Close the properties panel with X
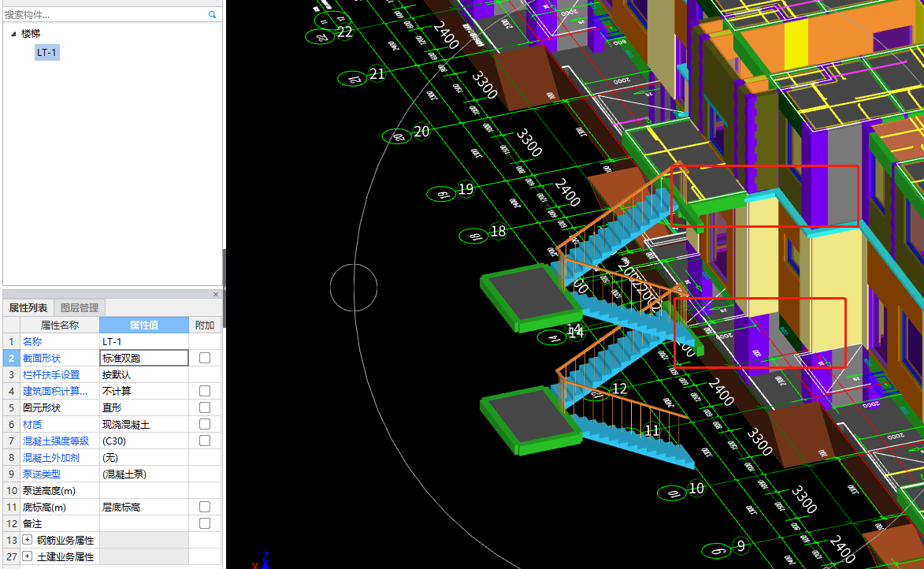Screen dimensions: 924x569 click(216, 294)
